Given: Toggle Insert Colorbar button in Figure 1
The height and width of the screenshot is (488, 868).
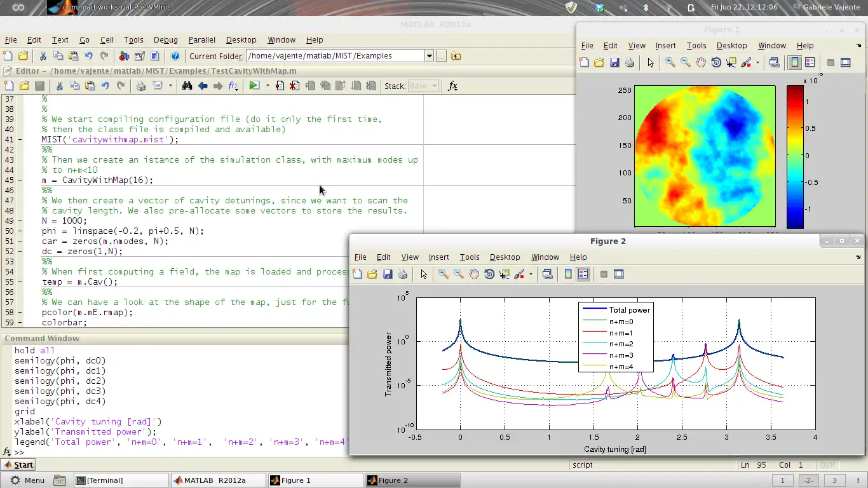Looking at the screenshot, I should [x=794, y=62].
